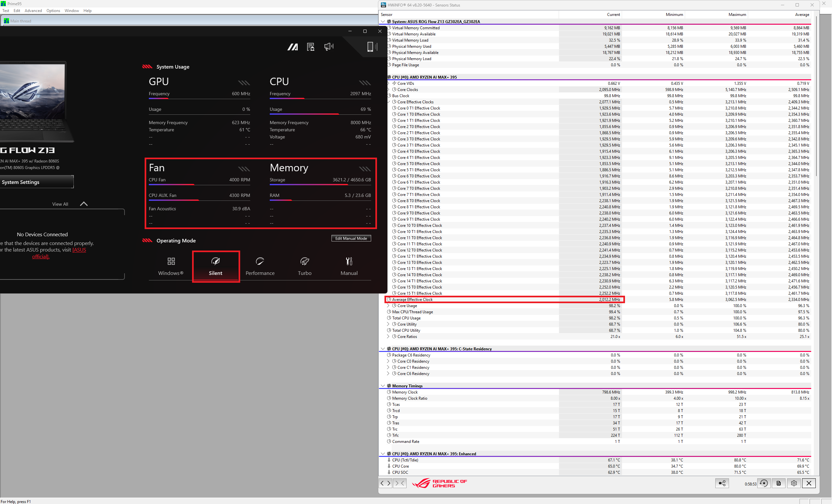
Task: Collapse the Memory Timings section
Action: [x=383, y=386]
